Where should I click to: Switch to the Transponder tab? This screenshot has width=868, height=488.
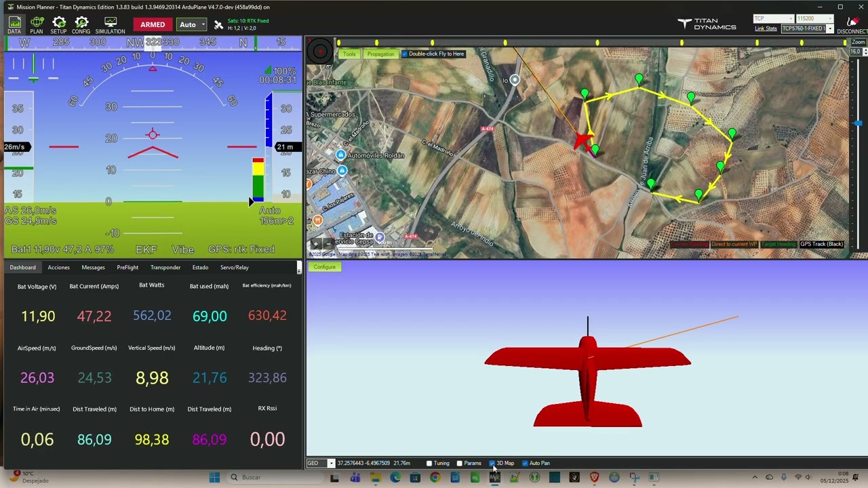click(165, 268)
